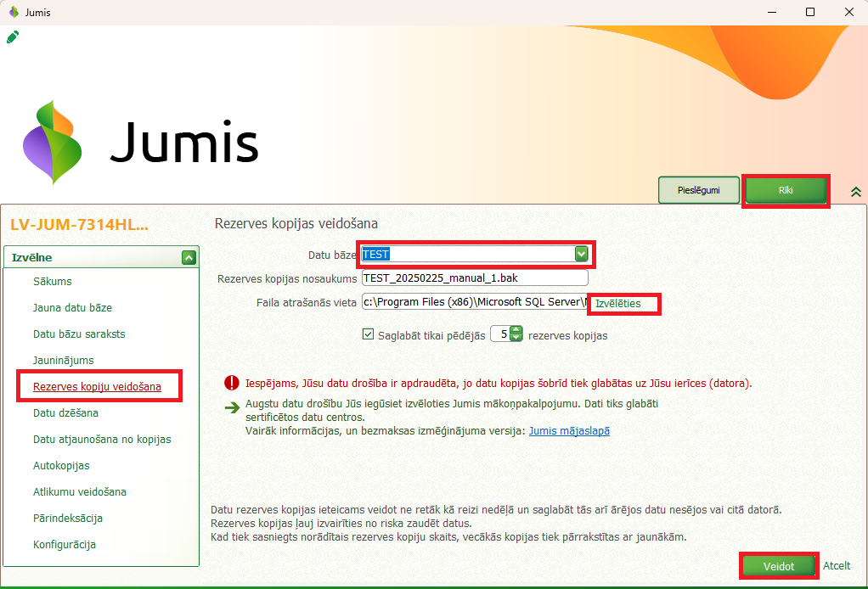This screenshot has height=589, width=868.
Task: Open Datu bāzu saraksts menu item
Action: (79, 334)
